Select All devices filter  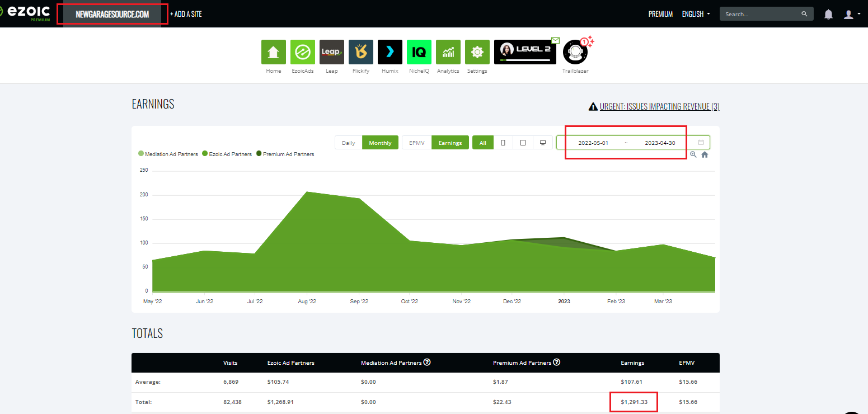(482, 143)
